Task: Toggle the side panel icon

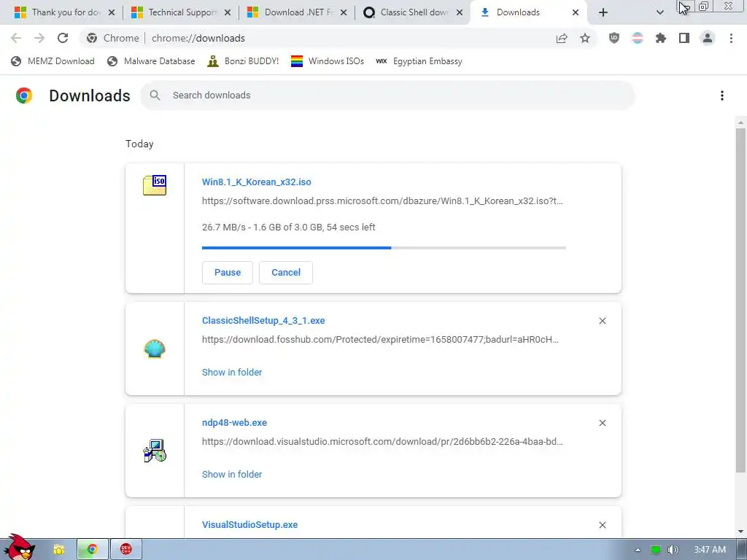Action: 684,38
